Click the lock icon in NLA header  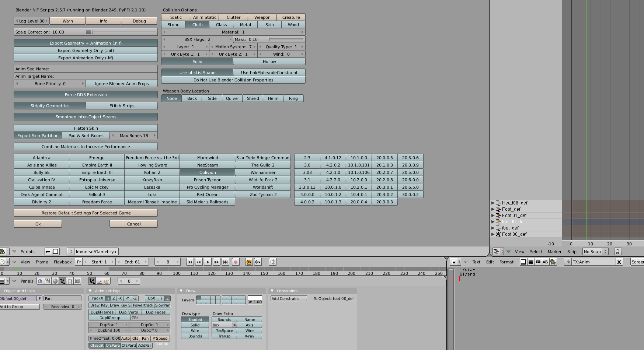(617, 252)
